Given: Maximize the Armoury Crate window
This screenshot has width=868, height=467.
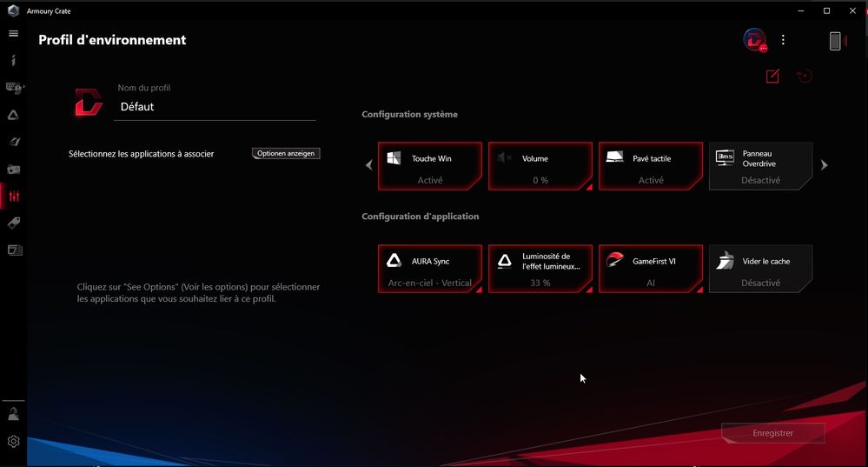Looking at the screenshot, I should [826, 10].
